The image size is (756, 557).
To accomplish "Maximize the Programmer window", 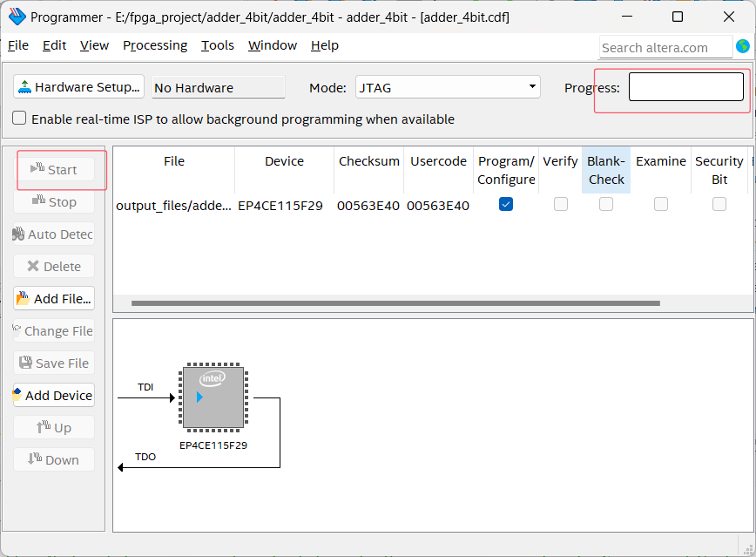I will pyautogui.click(x=678, y=17).
